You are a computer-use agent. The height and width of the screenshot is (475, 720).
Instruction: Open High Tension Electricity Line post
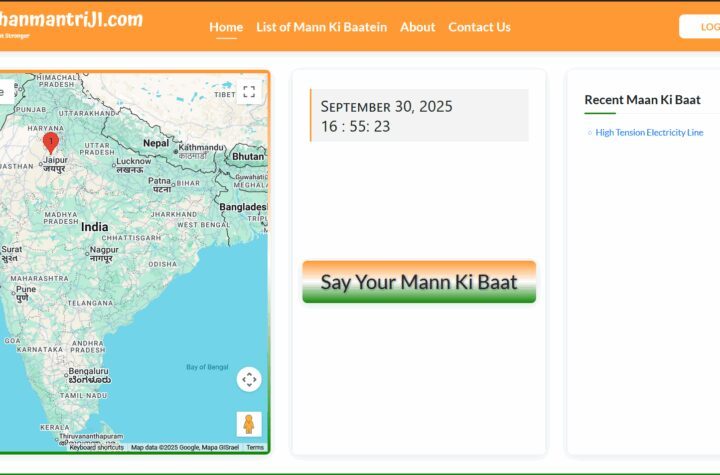click(x=649, y=133)
